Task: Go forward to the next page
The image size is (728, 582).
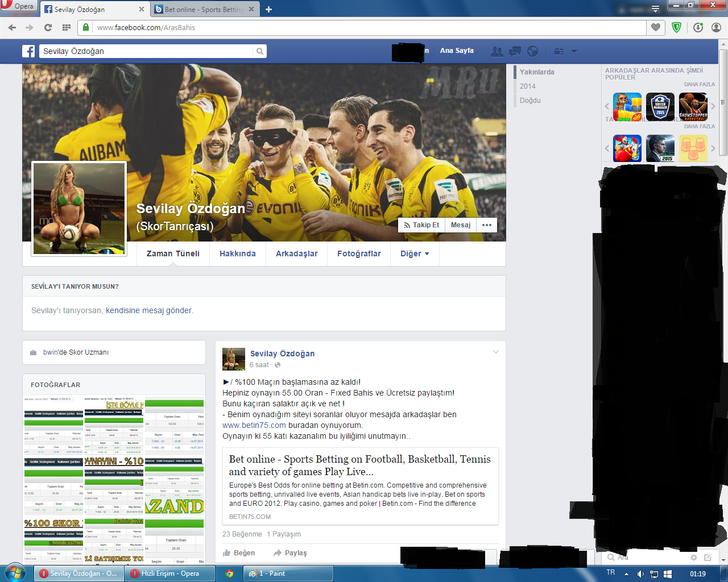Action: (30, 27)
